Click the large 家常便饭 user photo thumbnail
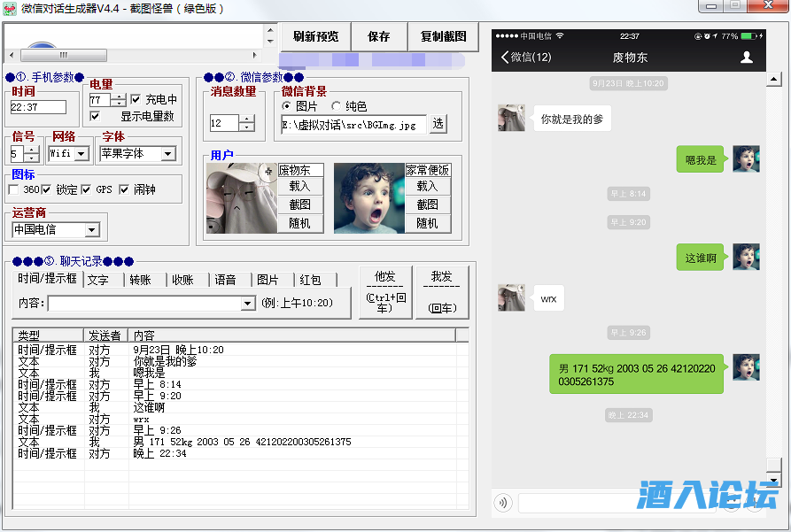 point(368,197)
